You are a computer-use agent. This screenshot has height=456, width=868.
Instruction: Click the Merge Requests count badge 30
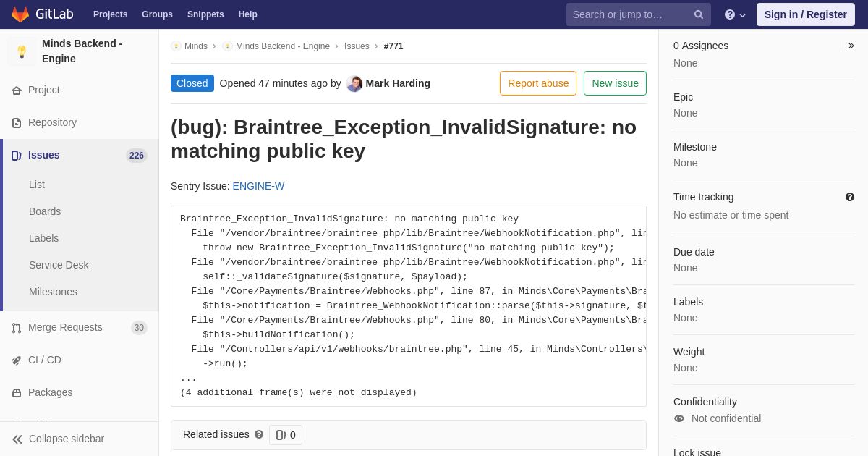click(139, 328)
